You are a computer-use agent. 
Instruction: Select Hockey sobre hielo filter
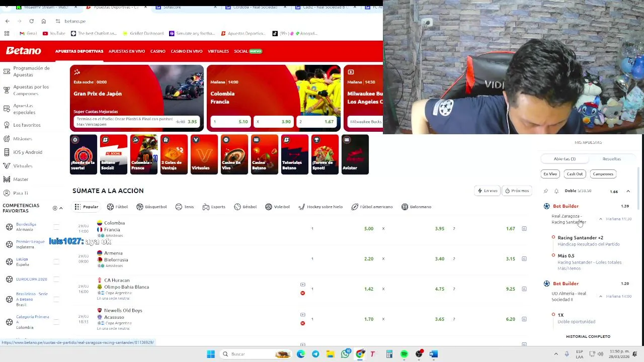[320, 207]
